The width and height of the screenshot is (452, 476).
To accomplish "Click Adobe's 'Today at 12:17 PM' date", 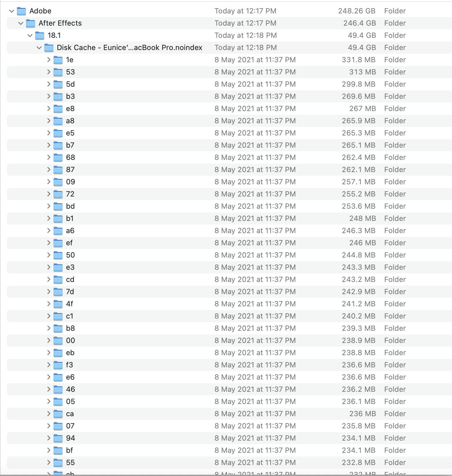I will (245, 11).
